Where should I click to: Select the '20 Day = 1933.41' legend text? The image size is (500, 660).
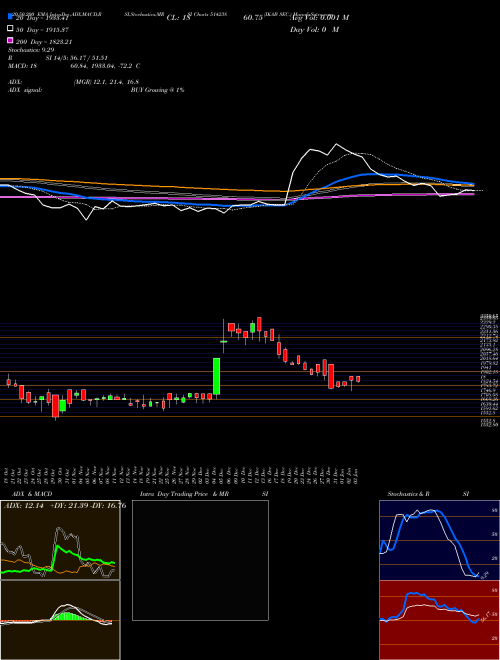coord(41,18)
